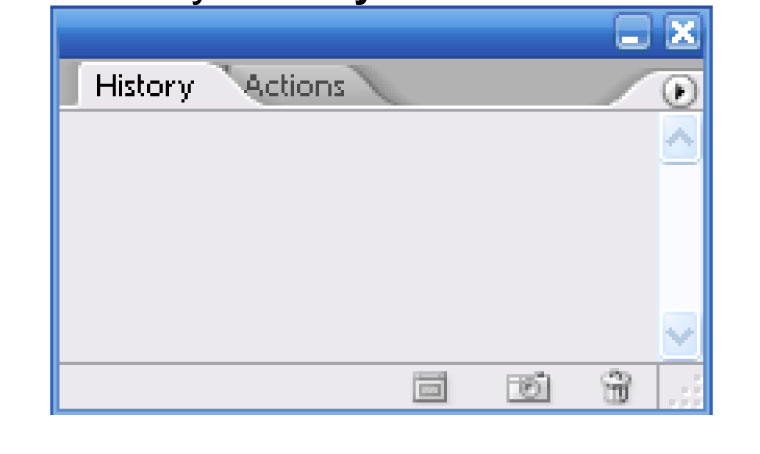The image size is (760, 454).
Task: Click footer space between camera and trash
Action: pyautogui.click(x=575, y=387)
